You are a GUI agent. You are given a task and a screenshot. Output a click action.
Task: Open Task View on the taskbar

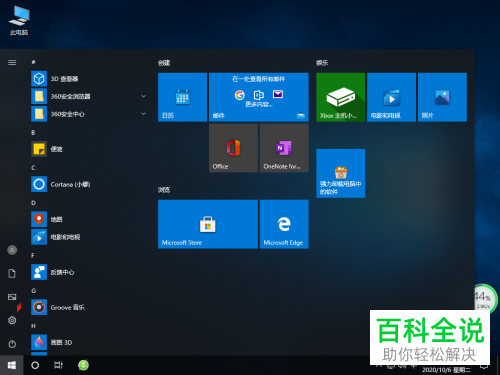[58, 365]
